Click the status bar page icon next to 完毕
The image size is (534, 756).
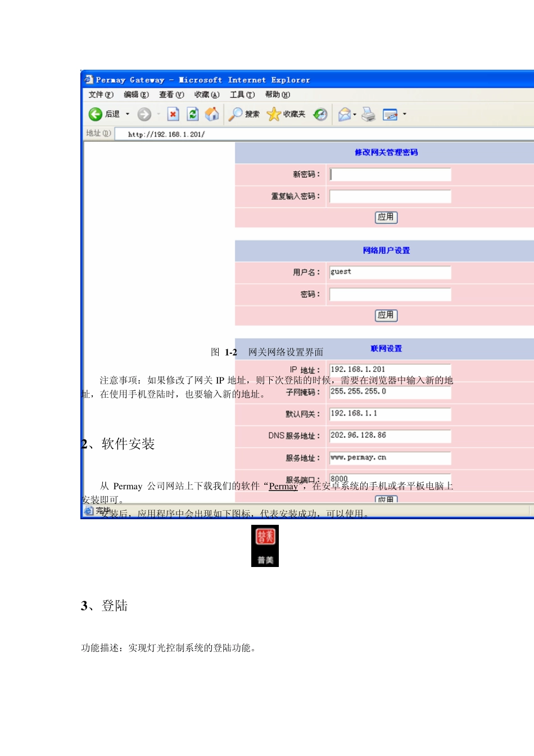89,510
